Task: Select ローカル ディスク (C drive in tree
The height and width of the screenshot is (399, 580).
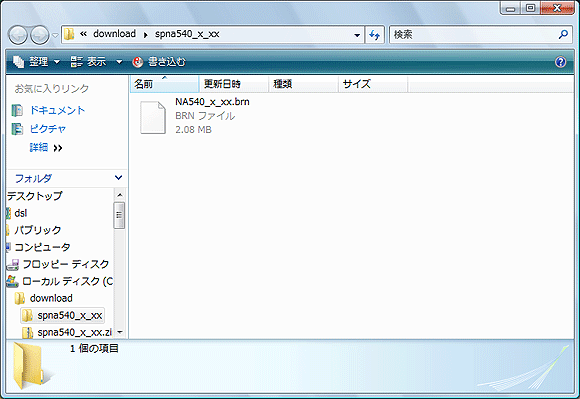Action: click(67, 281)
